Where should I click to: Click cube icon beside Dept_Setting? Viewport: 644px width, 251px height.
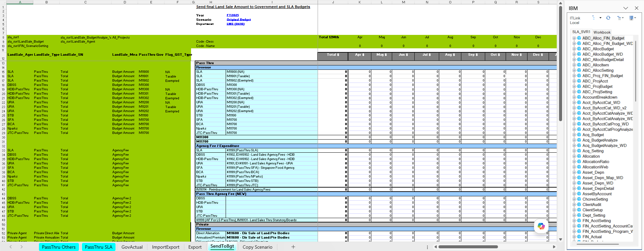point(579,215)
